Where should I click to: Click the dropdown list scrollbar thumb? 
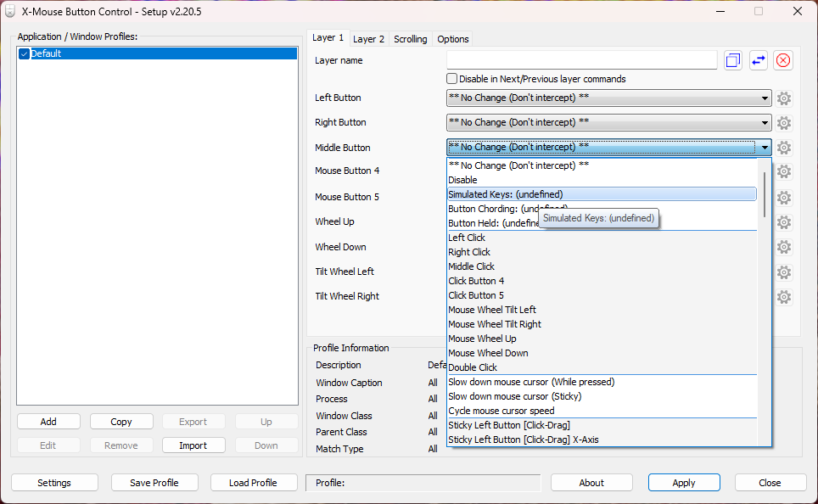pyautogui.click(x=765, y=194)
